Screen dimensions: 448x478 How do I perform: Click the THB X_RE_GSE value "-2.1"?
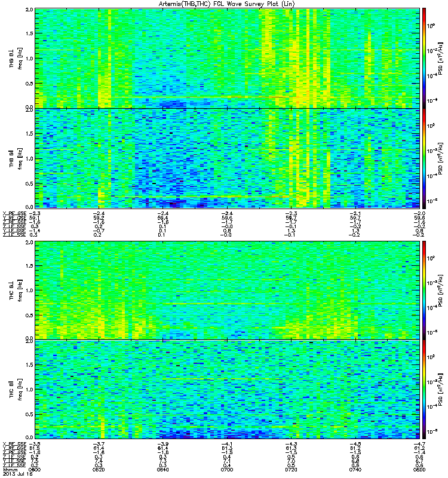355,213
